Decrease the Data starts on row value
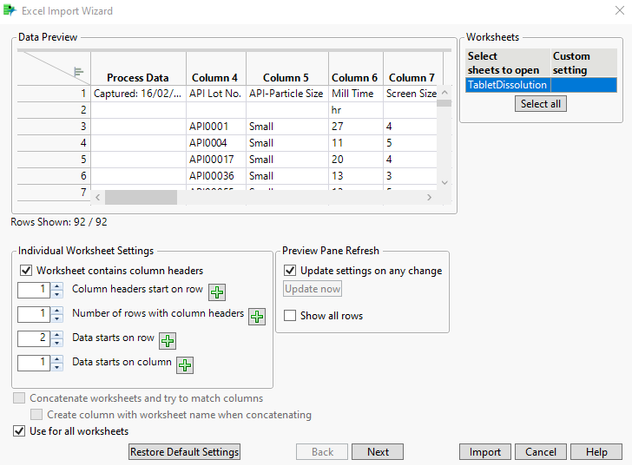The height and width of the screenshot is (465, 632). pyautogui.click(x=56, y=343)
